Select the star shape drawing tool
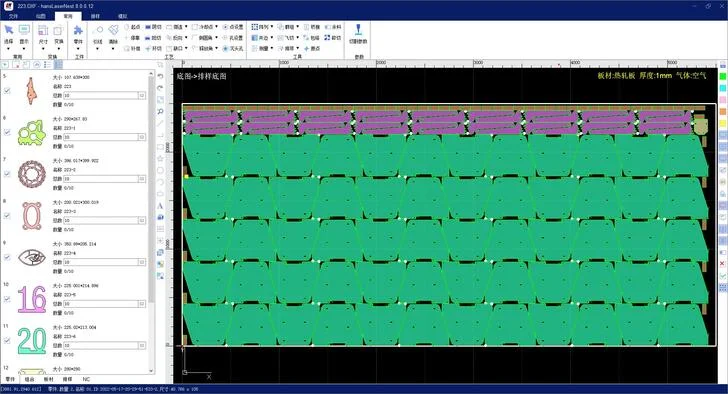 (160, 159)
